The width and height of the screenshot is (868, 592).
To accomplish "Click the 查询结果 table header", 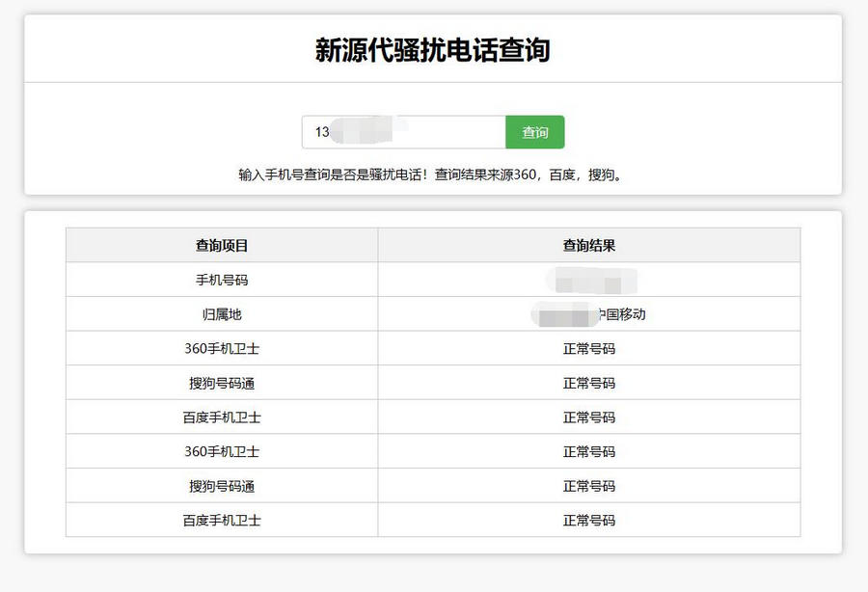I will tap(588, 245).
